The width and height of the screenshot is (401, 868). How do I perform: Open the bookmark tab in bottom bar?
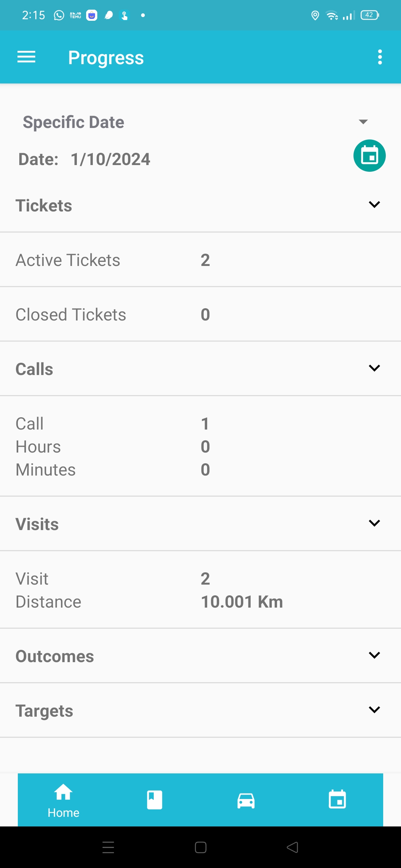point(154,800)
